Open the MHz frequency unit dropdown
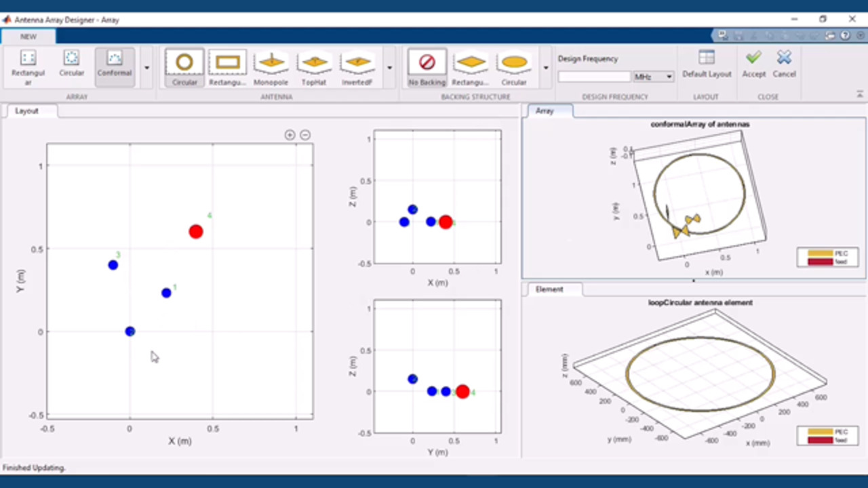 click(653, 77)
